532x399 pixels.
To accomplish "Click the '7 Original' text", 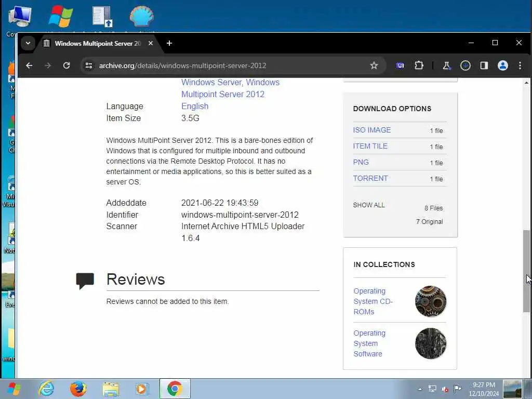I will click(430, 221).
